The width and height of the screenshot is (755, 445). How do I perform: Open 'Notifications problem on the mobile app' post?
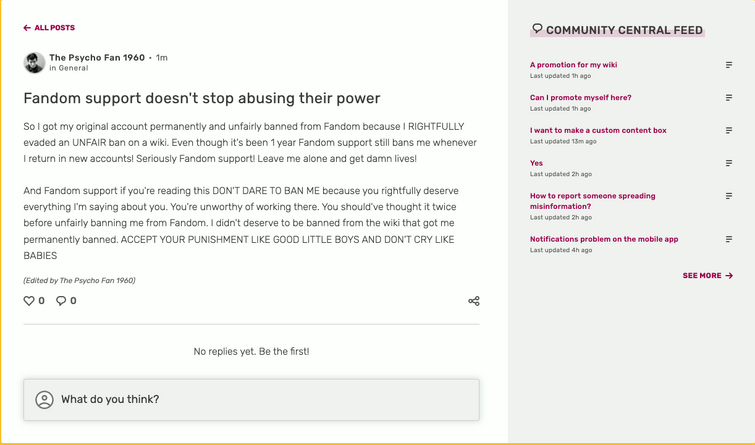604,239
